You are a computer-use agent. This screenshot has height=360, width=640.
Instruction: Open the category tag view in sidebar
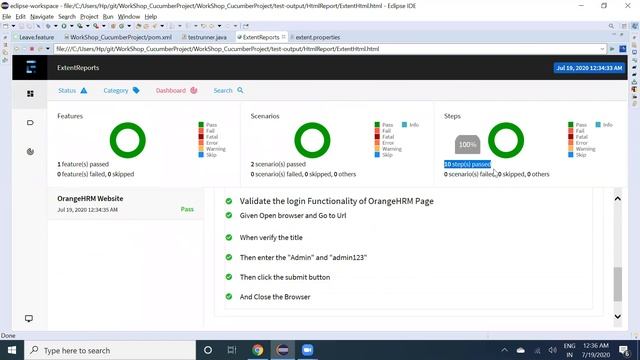click(x=30, y=122)
